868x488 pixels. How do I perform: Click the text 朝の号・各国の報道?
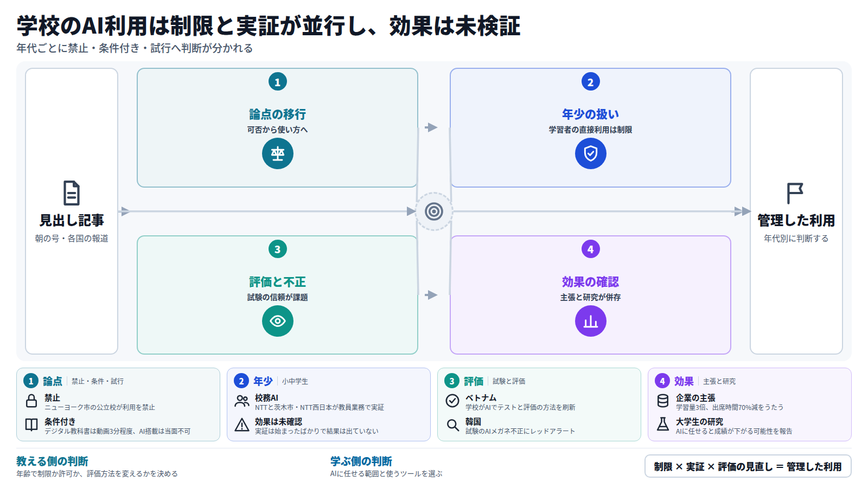coord(72,239)
